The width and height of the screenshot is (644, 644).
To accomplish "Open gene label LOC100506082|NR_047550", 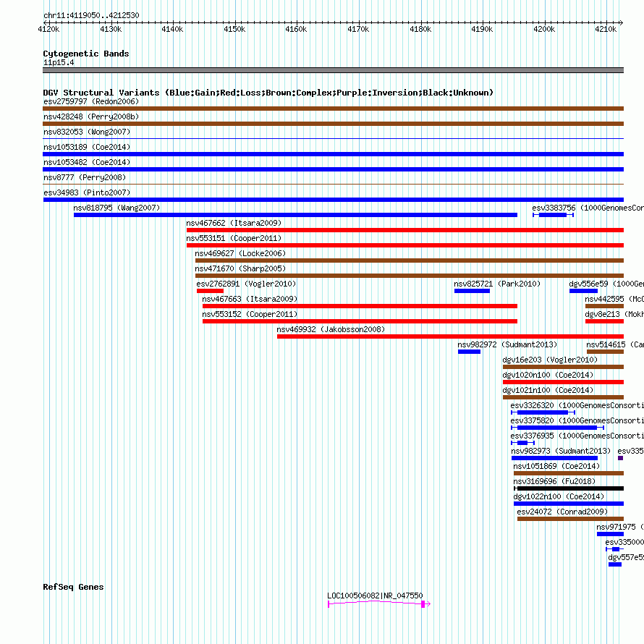I will point(375,596).
